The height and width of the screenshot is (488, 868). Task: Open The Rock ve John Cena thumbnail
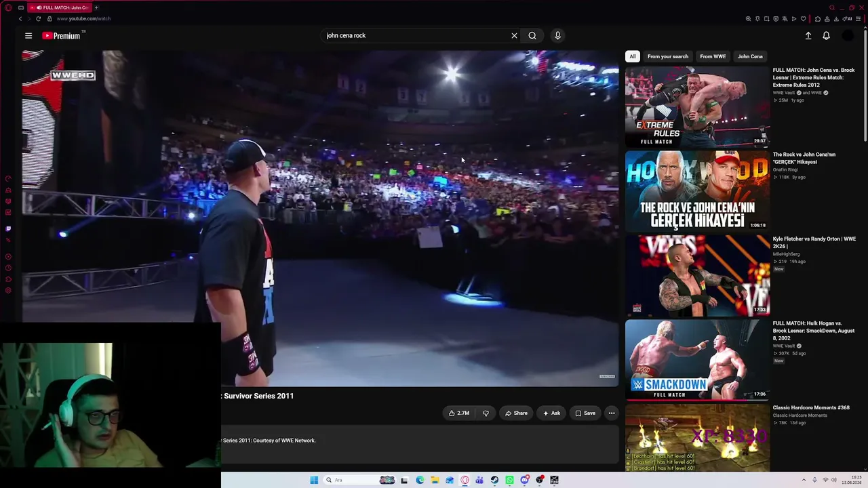[697, 191]
